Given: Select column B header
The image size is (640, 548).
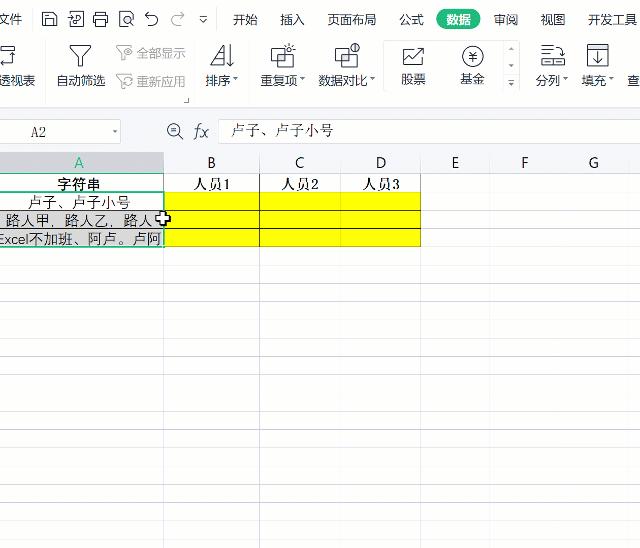Looking at the screenshot, I should coord(211,162).
